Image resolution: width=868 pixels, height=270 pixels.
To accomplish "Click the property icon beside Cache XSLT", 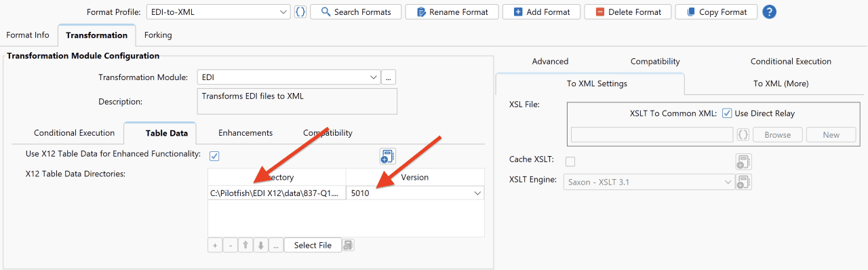I will click(x=744, y=161).
